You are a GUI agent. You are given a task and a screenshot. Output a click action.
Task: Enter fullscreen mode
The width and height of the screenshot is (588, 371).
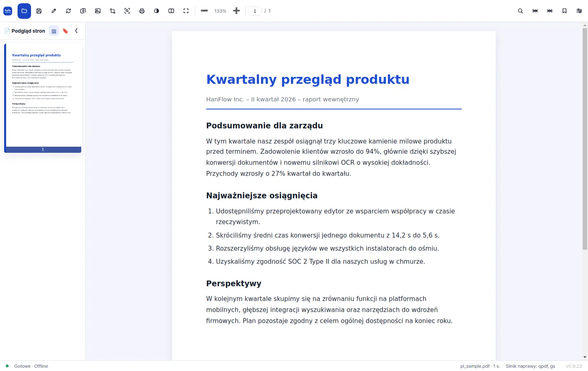point(186,11)
